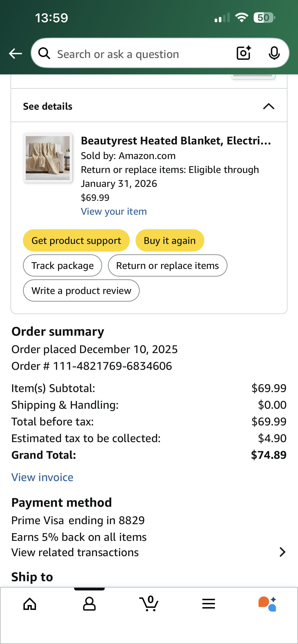Choose Return or replace items
This screenshot has width=298, height=644.
point(168,265)
